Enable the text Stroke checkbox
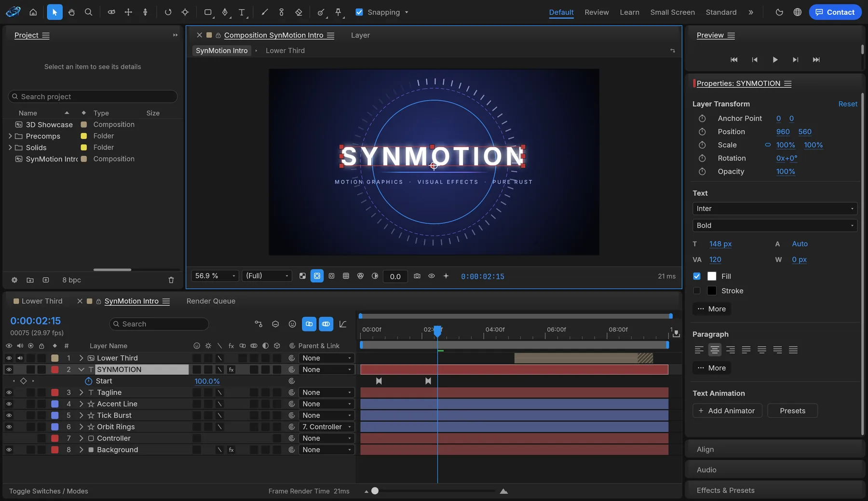868x501 pixels. [697, 291]
